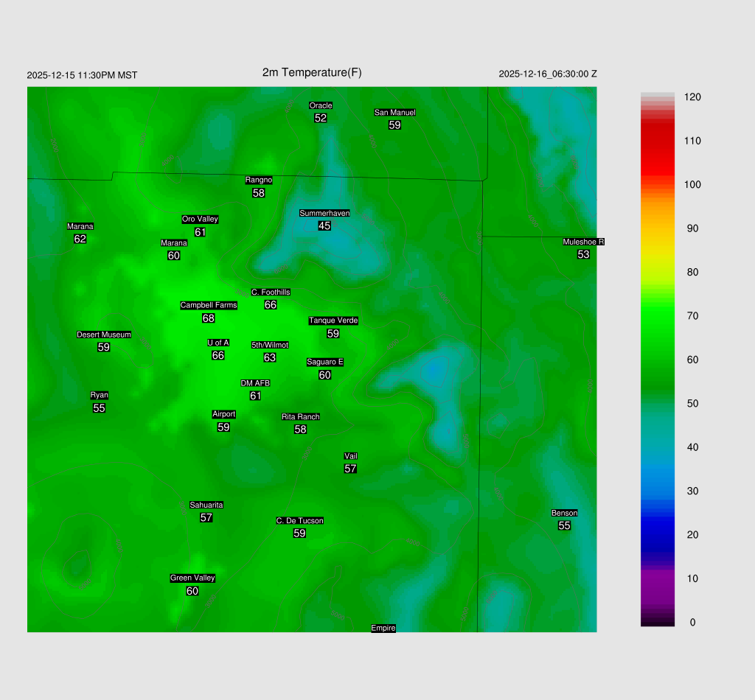
Task: Select the Oro Valley station label
Action: (200, 219)
